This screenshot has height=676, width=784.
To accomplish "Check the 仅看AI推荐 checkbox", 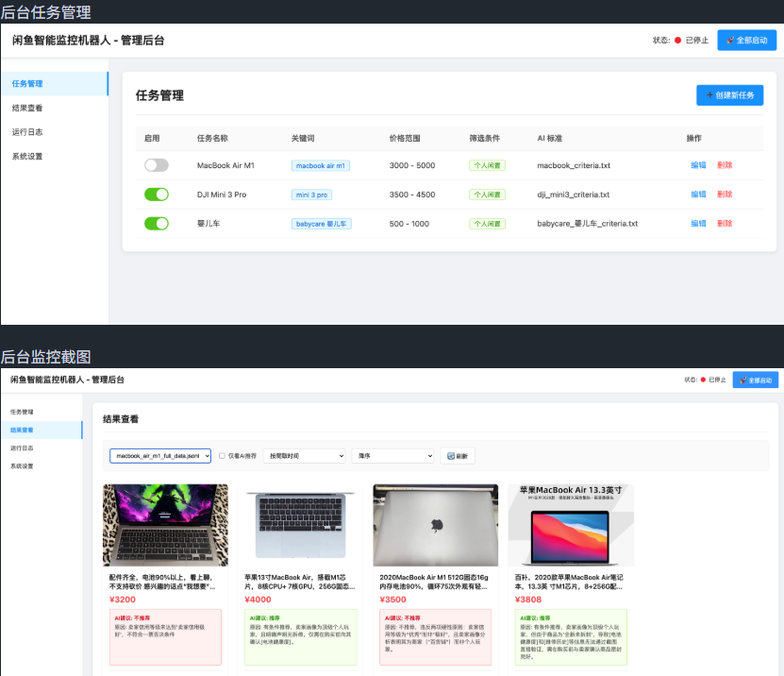I will coord(222,456).
